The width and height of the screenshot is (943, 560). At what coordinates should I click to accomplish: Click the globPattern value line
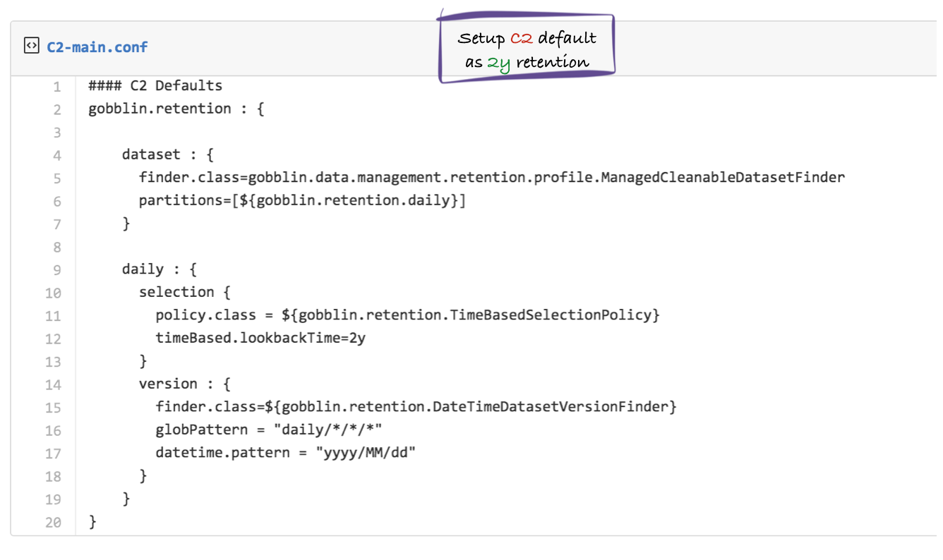269,430
